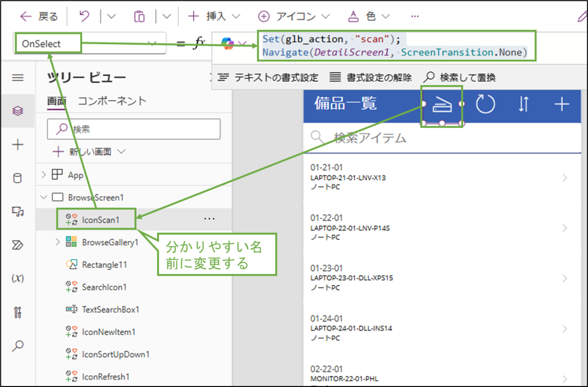The image size is (588, 387).
Task: Expand the BrowseGallery1 node
Action: (57, 242)
